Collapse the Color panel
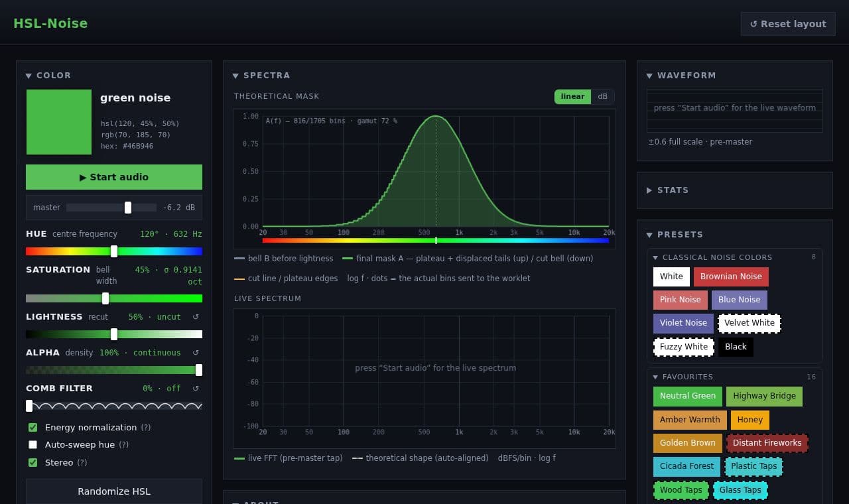 click(29, 76)
